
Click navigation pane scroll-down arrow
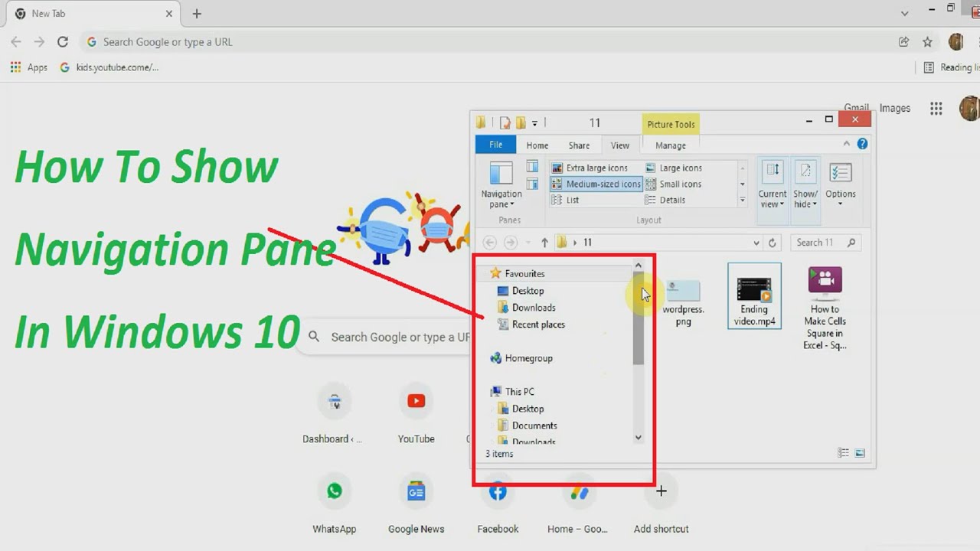pyautogui.click(x=639, y=438)
